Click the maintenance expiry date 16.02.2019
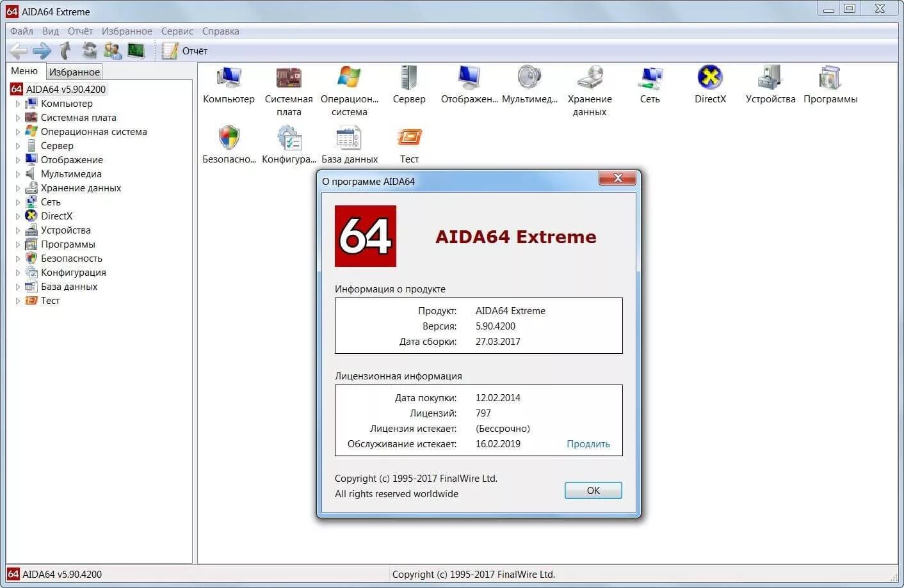 [498, 444]
